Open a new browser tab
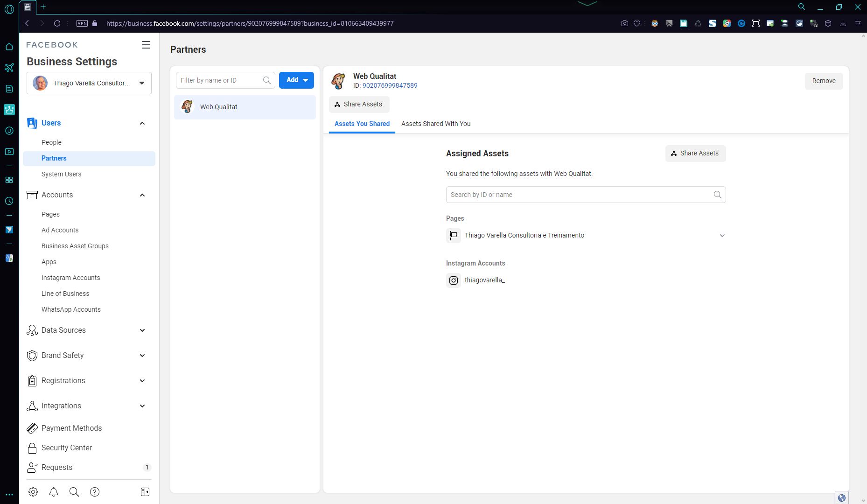Image resolution: width=867 pixels, height=504 pixels. [x=43, y=7]
